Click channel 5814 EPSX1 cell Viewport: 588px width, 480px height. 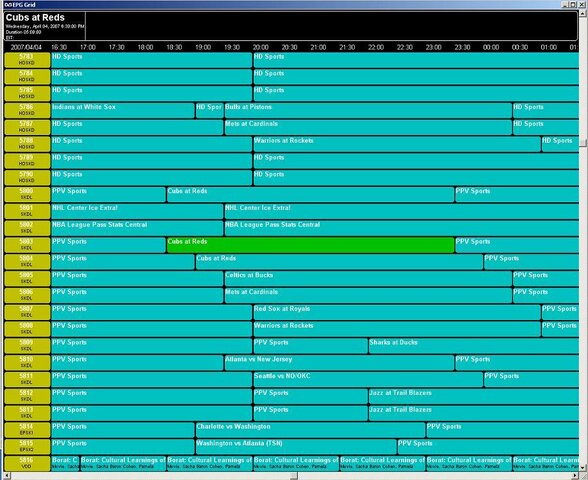27,430
